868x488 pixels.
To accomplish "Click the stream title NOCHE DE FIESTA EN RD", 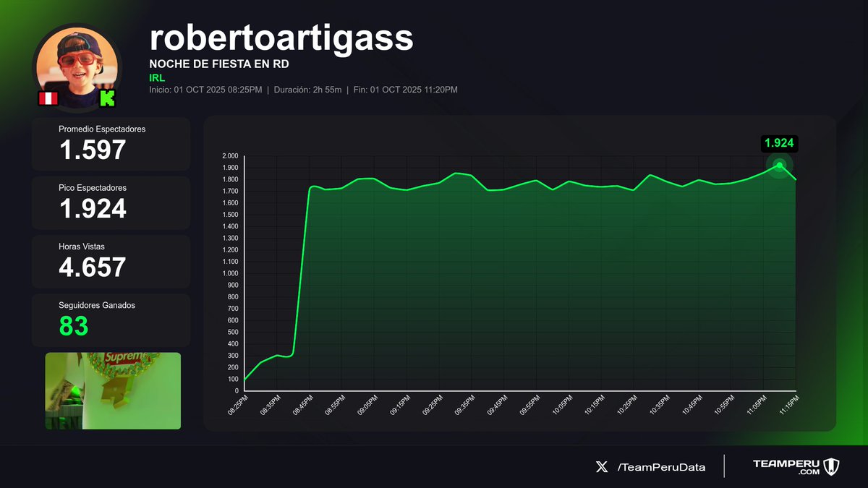I will (219, 64).
